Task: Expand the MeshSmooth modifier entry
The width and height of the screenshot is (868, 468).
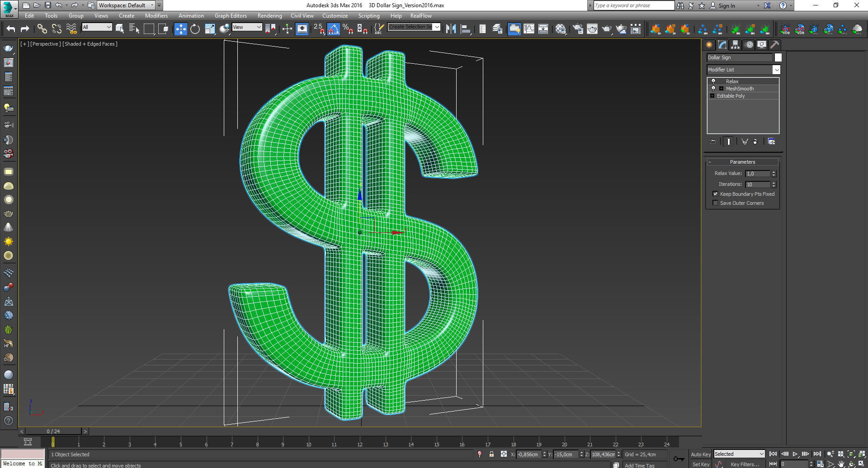Action: (721, 89)
